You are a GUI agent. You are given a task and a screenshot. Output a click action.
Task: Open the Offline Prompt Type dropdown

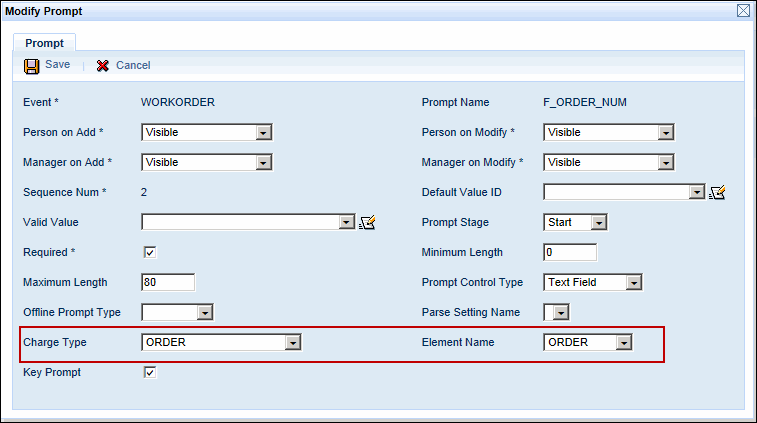pos(204,312)
